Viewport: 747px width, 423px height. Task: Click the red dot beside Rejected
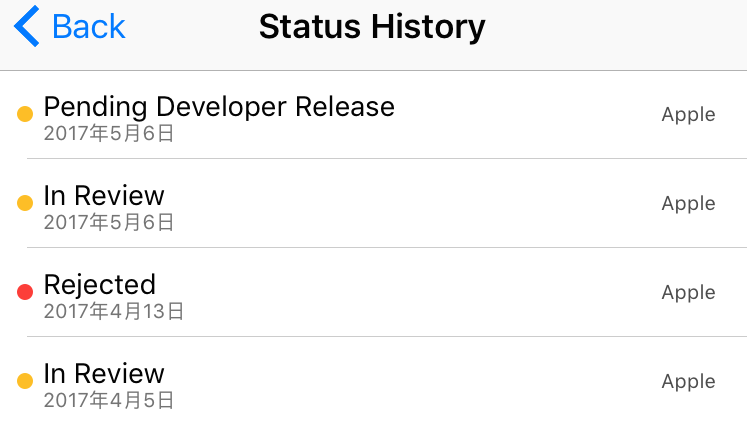25,292
